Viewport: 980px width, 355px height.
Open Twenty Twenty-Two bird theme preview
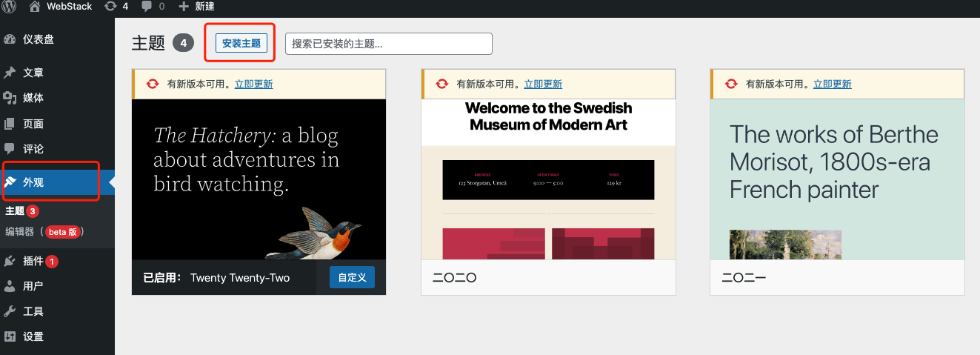point(259,179)
